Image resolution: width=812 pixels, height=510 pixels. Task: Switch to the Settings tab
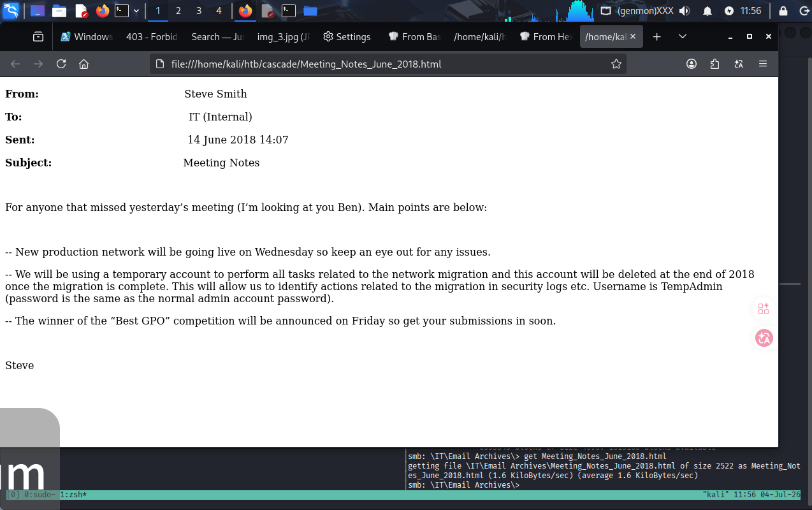click(x=348, y=36)
